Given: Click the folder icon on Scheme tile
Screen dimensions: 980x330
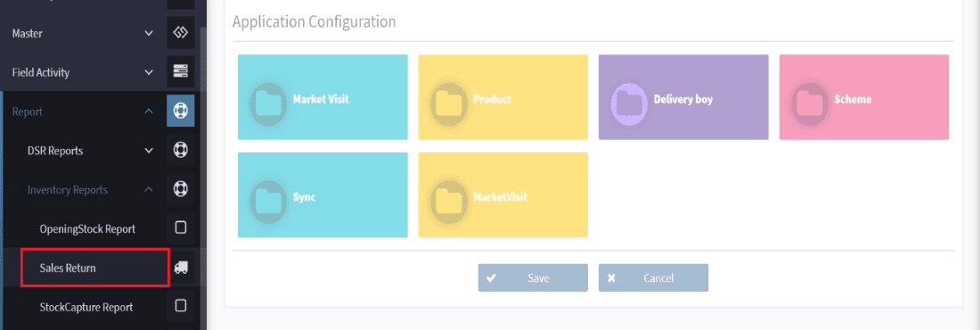Looking at the screenshot, I should click(810, 101).
